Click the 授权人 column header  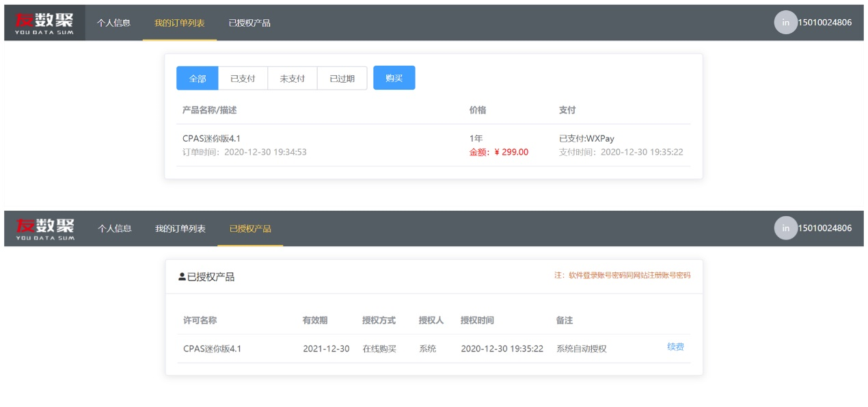click(431, 320)
